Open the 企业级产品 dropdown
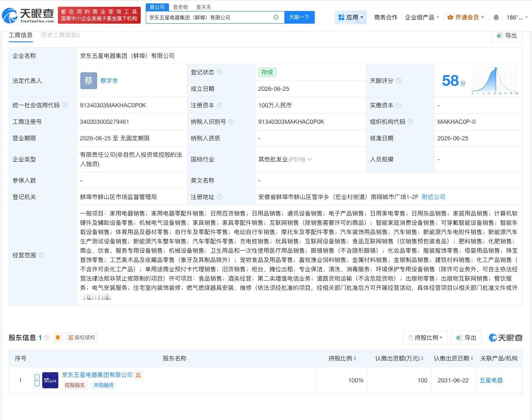Viewport: 532px width, 420px height. tap(422, 17)
